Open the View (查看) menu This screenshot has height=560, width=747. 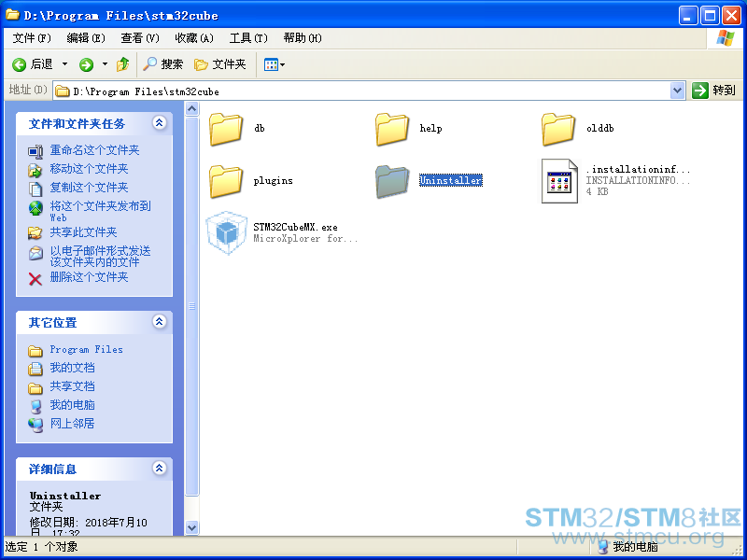(140, 38)
